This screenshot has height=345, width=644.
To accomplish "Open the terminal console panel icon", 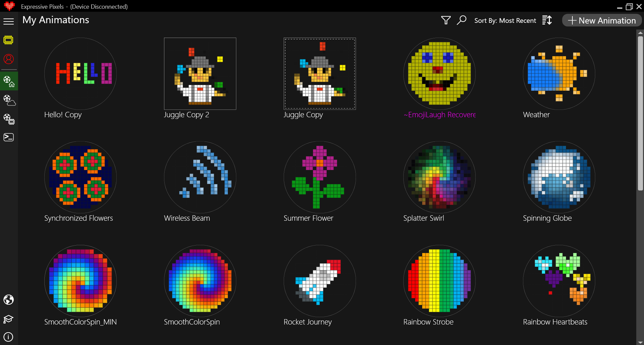I will [x=9, y=137].
